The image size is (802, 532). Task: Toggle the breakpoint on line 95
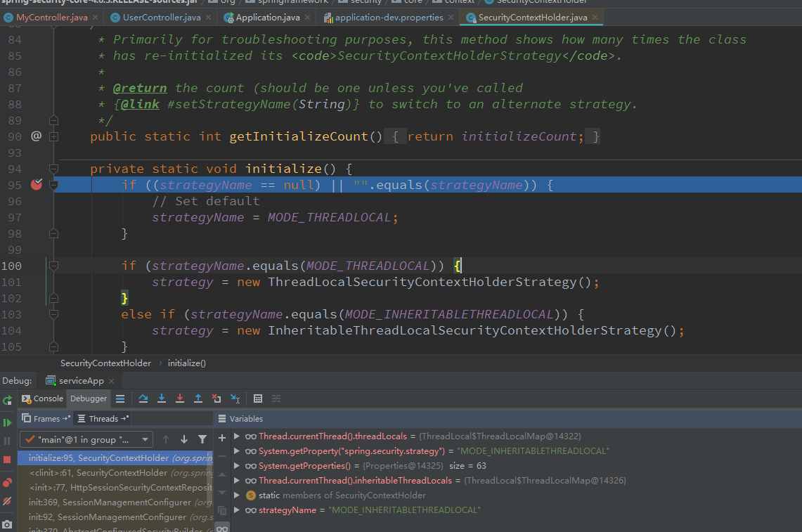click(x=37, y=184)
